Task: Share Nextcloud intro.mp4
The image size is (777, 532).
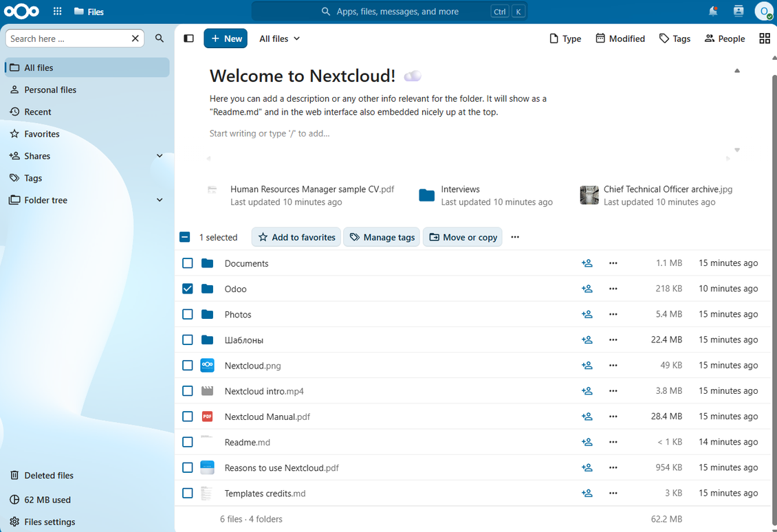Action: [x=587, y=391]
